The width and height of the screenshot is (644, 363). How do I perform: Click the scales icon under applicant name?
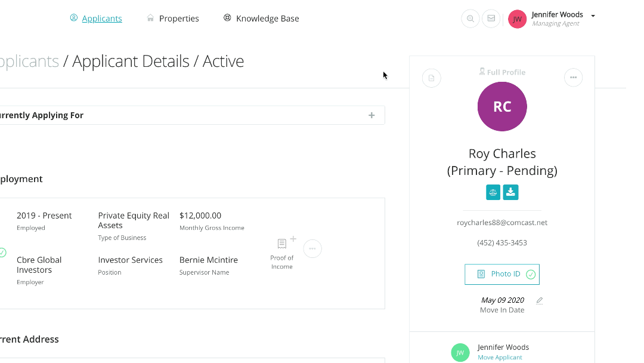coord(493,192)
